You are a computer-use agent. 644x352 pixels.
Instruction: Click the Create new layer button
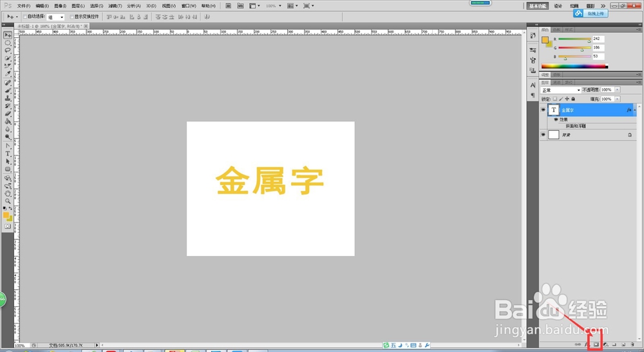[x=623, y=345]
